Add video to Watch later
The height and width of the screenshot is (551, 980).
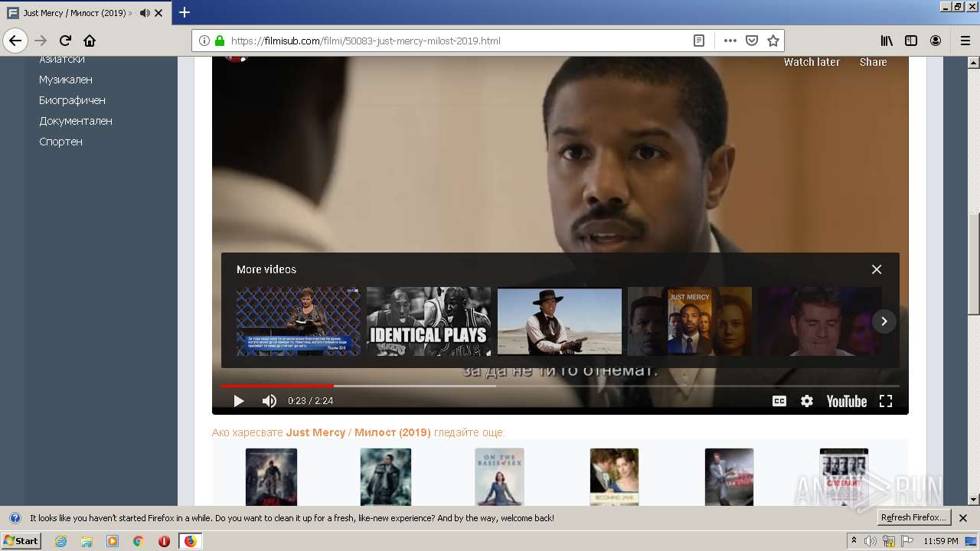[812, 62]
